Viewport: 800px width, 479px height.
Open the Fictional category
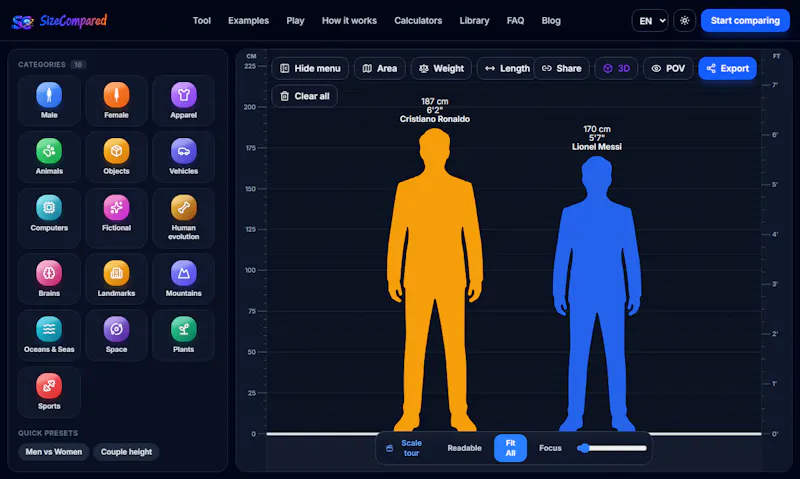click(x=116, y=218)
